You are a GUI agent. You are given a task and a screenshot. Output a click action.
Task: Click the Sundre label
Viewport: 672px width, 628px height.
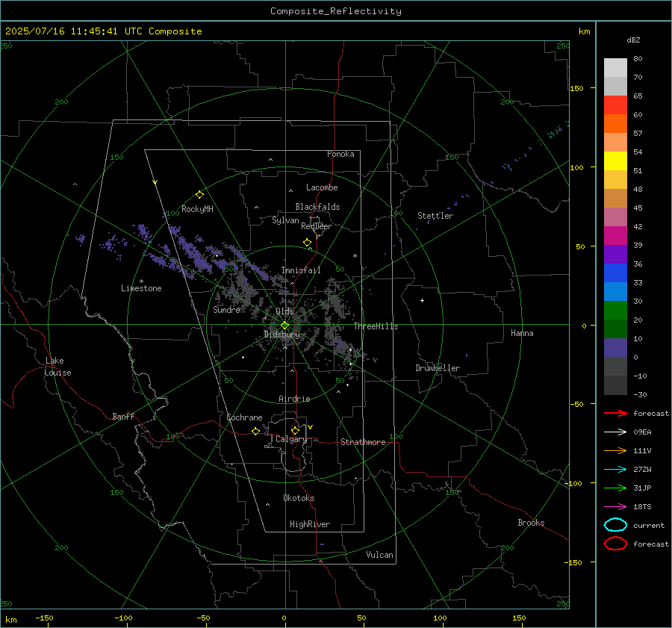coord(226,310)
